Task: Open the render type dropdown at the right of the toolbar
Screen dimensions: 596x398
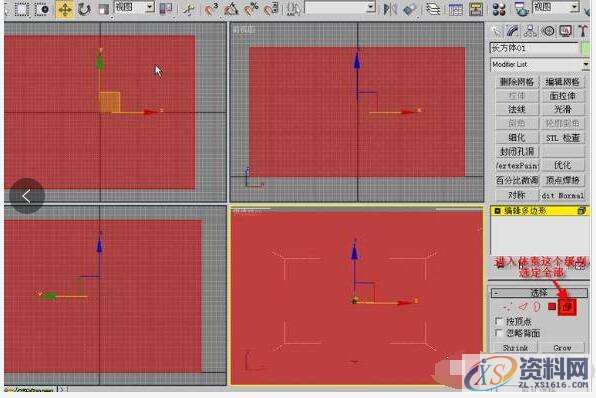Action: click(575, 7)
